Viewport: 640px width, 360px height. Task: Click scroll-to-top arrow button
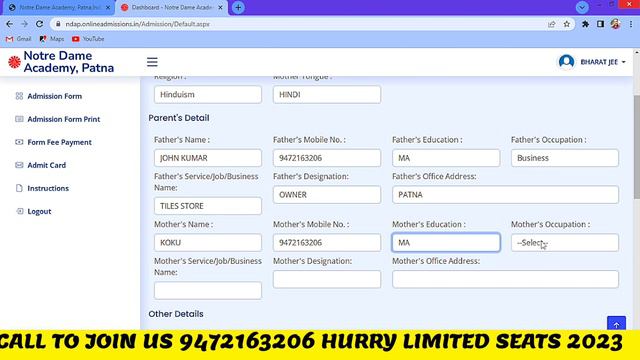(616, 324)
